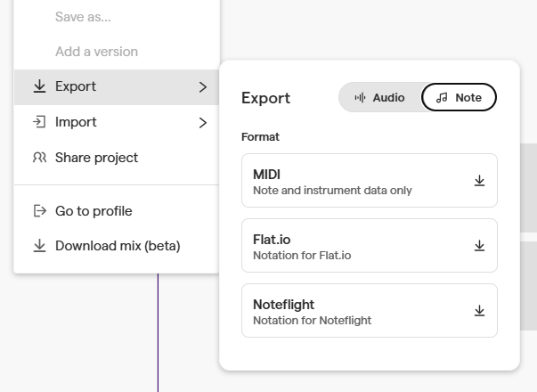537x392 pixels.
Task: Click the Download mix download icon
Action: (39, 246)
